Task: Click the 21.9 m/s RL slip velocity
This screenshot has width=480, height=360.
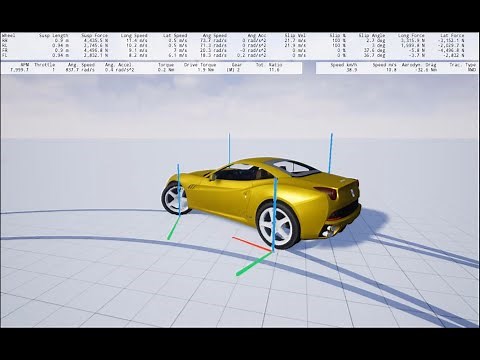Action: [x=295, y=45]
